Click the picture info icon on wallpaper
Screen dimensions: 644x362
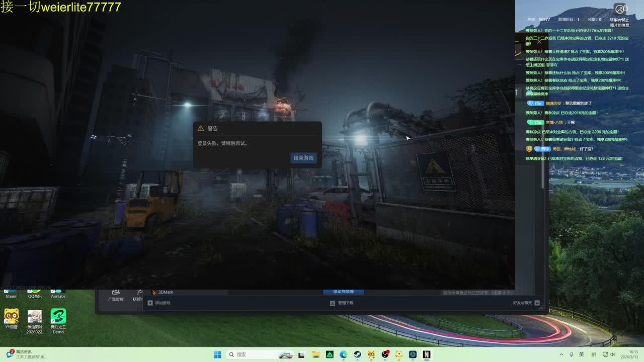(620, 10)
